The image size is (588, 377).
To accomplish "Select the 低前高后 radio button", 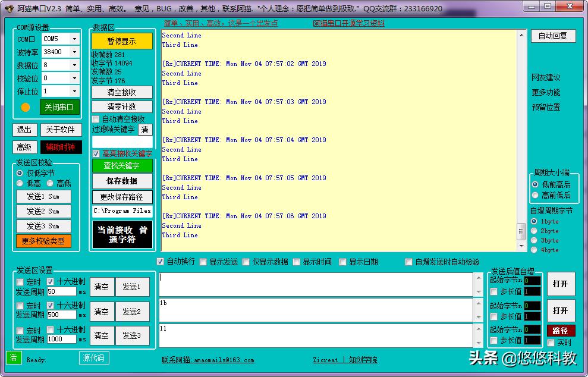I will pyautogui.click(x=535, y=184).
